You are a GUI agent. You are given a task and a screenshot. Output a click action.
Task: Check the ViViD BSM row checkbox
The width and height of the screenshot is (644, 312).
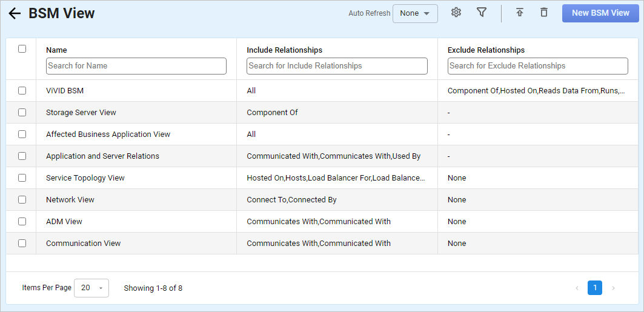pos(22,91)
